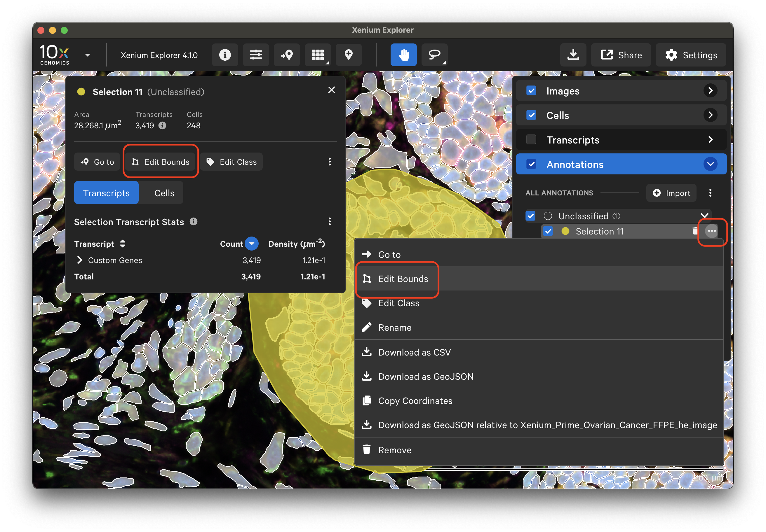Open the grid view toolbar icon
The width and height of the screenshot is (766, 532).
coord(318,55)
